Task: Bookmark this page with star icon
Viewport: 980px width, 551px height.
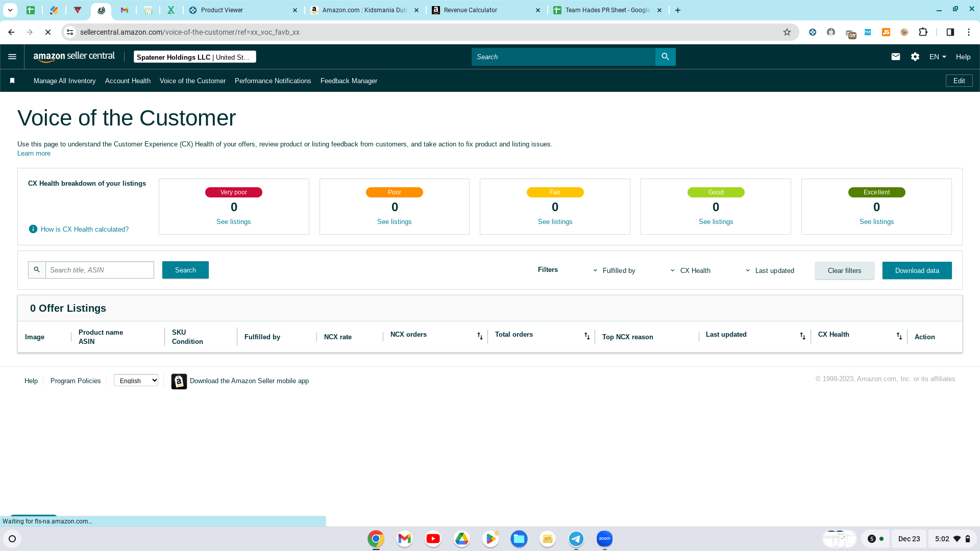Action: (787, 32)
